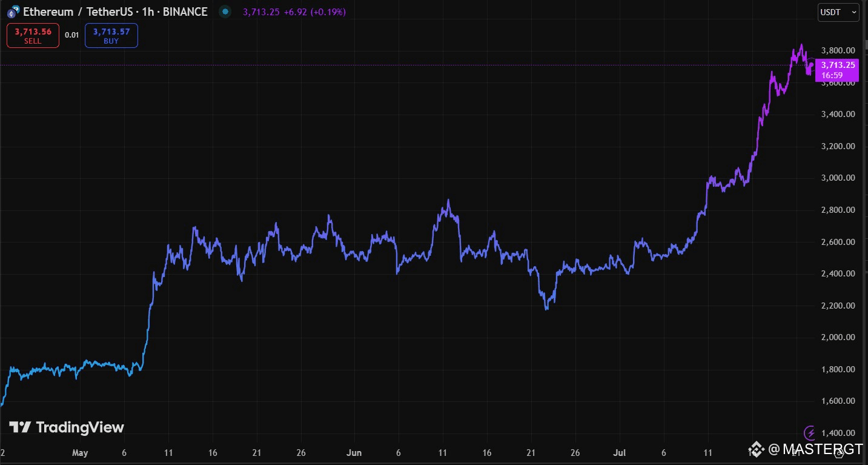This screenshot has width=868, height=465.
Task: Click the TradingView logo
Action: coord(66,427)
